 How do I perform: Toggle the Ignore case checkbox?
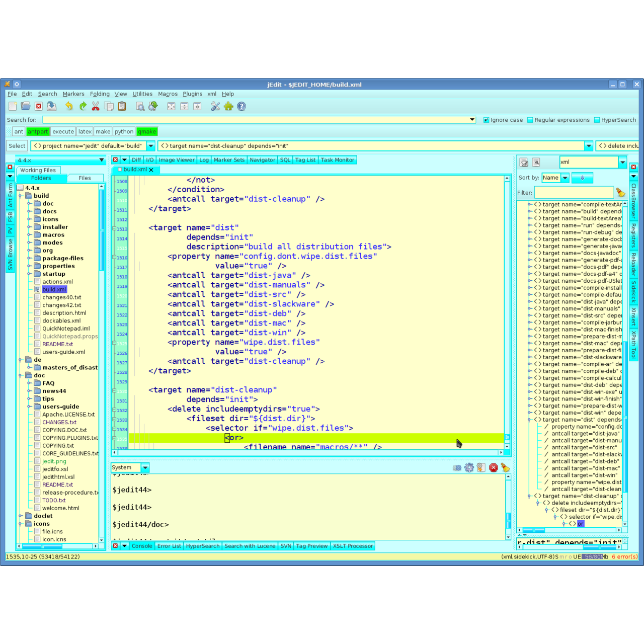[486, 120]
